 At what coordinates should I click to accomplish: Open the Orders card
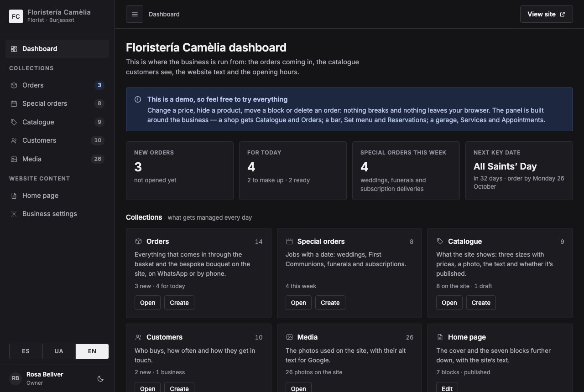[x=147, y=303]
